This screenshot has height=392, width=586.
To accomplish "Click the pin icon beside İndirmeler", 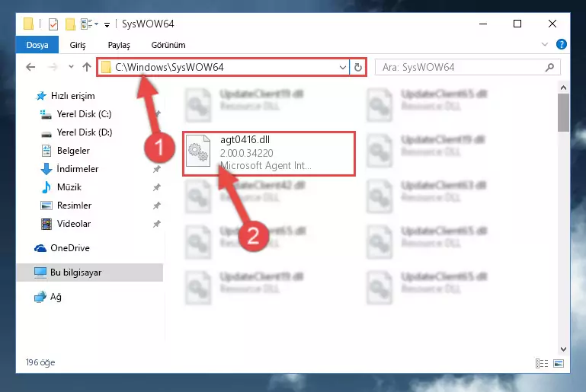I will click(156, 169).
